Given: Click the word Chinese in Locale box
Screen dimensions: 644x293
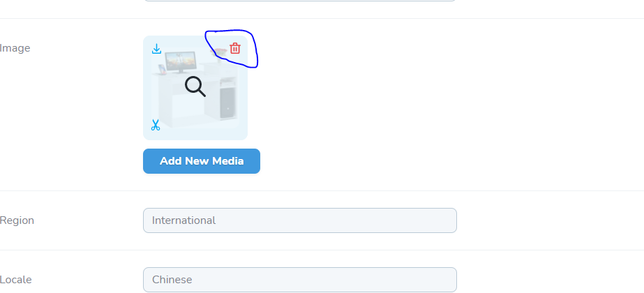Looking at the screenshot, I should pos(172,280).
